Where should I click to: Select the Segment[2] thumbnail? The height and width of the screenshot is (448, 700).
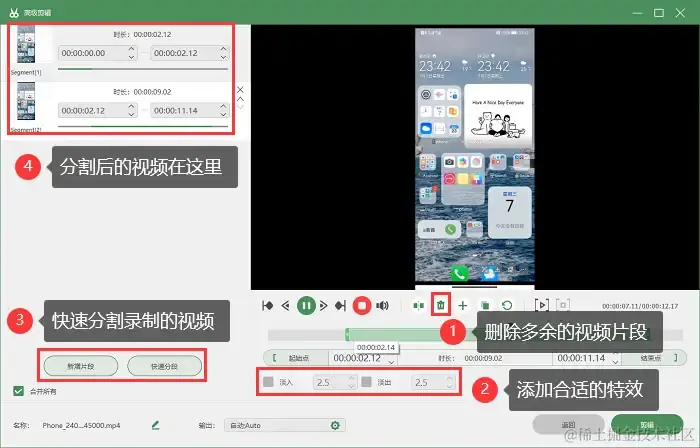click(x=26, y=101)
